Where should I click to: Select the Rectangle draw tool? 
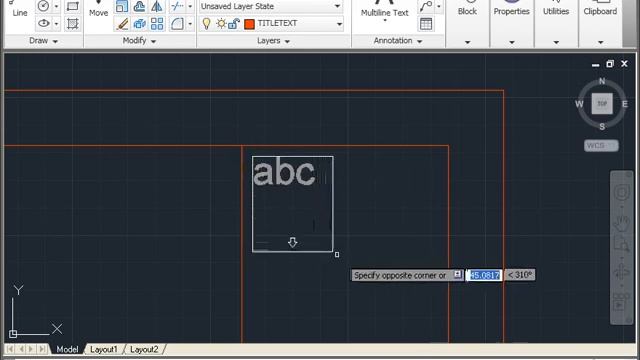point(73,6)
